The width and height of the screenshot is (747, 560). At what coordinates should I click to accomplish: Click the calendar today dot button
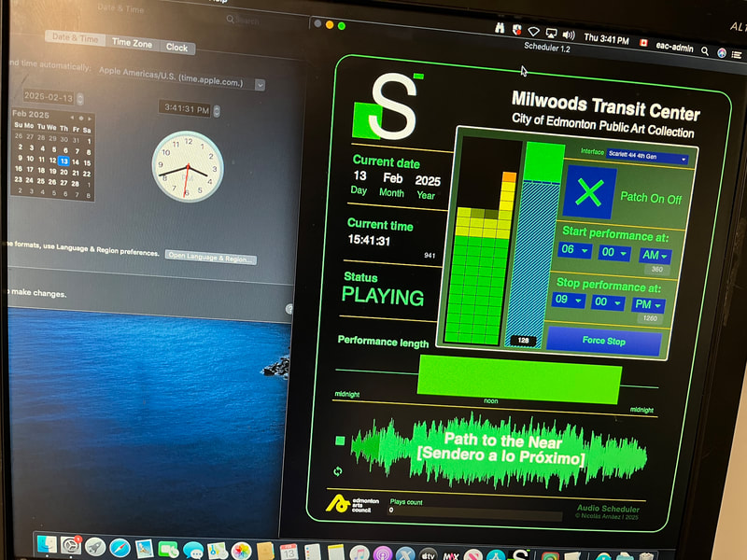point(81,119)
